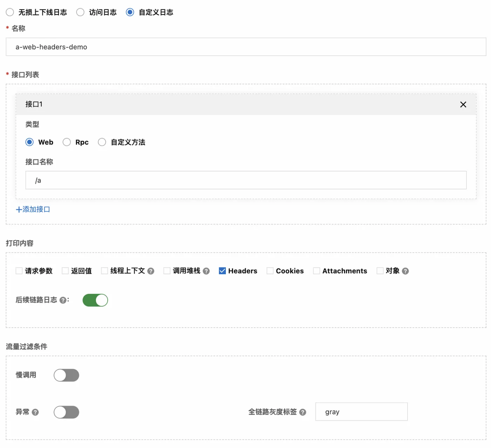Choose the Rpc interface type
491x448 pixels.
tap(67, 142)
